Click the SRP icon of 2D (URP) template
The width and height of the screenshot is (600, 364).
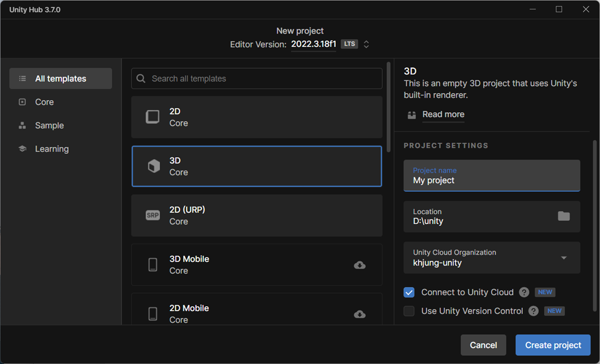152,216
